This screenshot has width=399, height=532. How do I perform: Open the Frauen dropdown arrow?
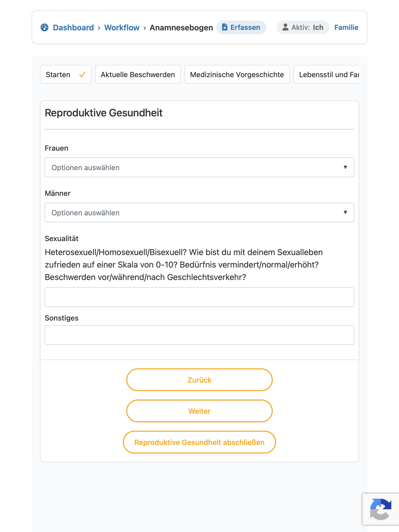(345, 167)
